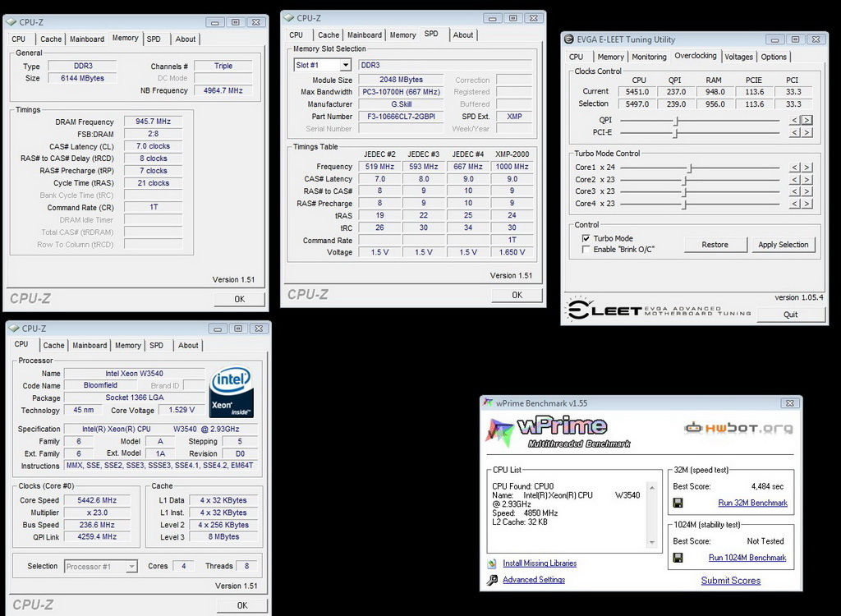Click the QPI slider left arrow

[x=794, y=120]
